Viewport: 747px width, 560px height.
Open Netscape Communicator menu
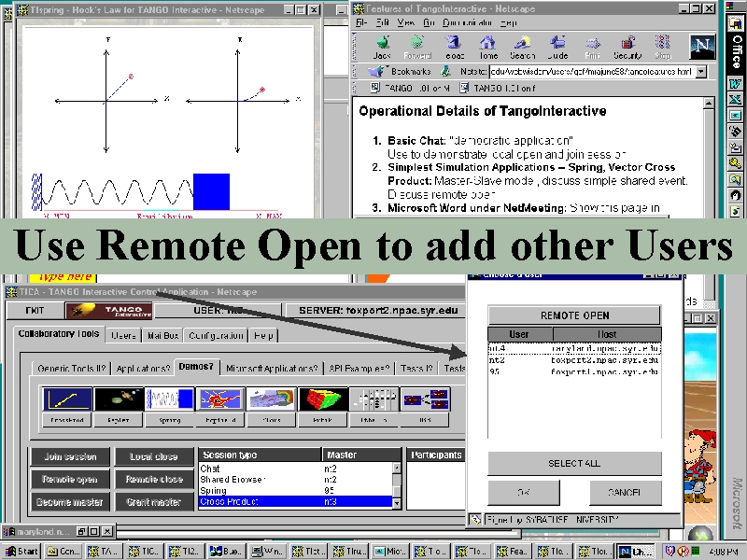click(467, 22)
